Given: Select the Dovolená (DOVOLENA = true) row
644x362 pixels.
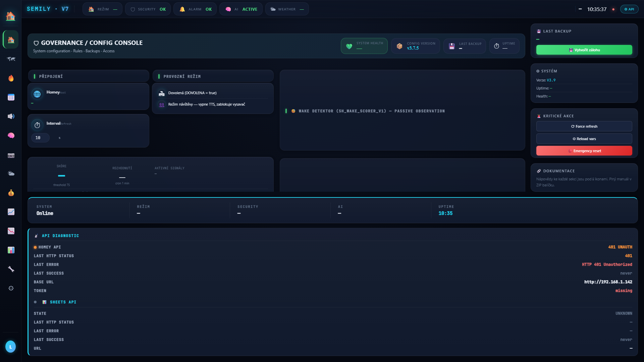Looking at the screenshot, I should 213,93.
